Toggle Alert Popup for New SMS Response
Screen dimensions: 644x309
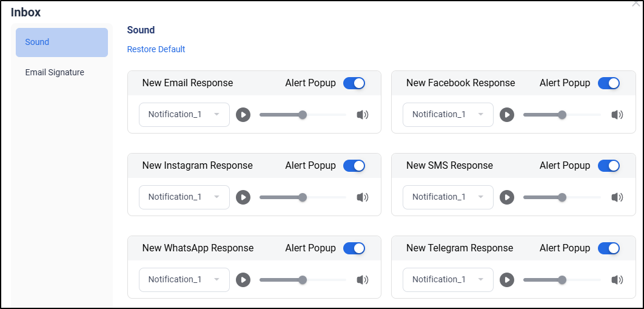(x=609, y=166)
